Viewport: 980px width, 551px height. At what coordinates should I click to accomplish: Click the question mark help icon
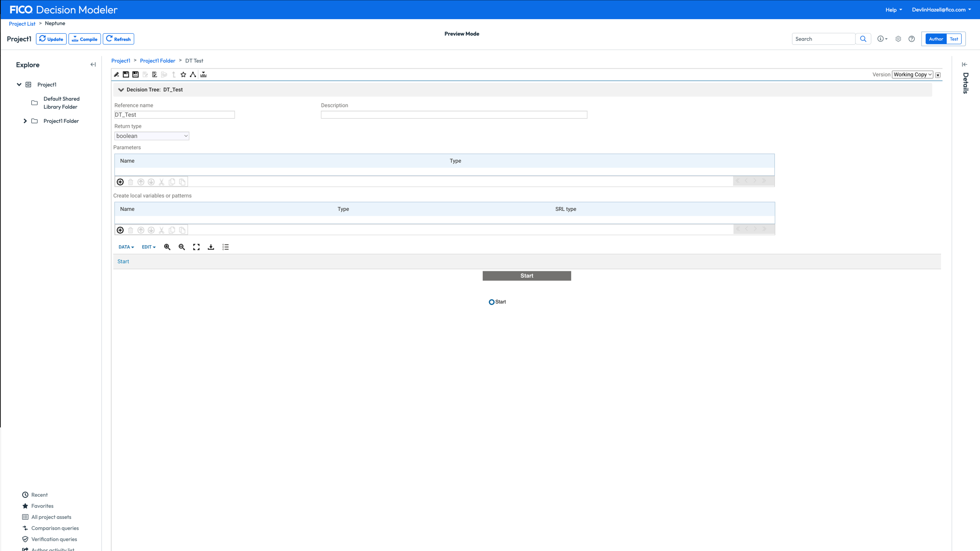(x=912, y=39)
